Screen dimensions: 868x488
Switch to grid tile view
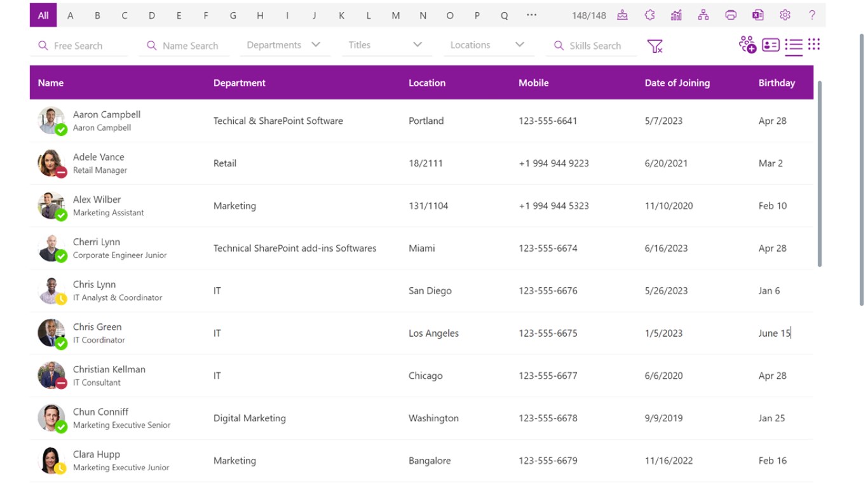click(x=814, y=44)
